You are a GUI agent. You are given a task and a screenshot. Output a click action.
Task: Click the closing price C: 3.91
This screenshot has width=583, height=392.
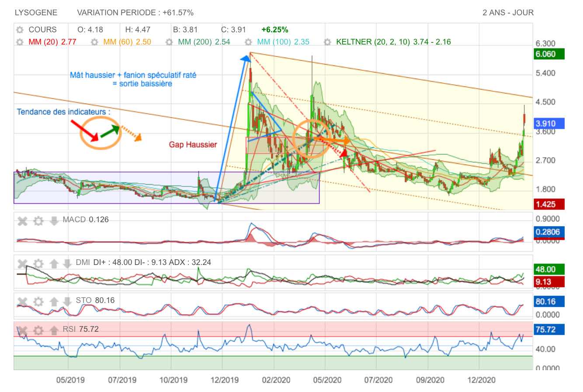[x=233, y=30]
